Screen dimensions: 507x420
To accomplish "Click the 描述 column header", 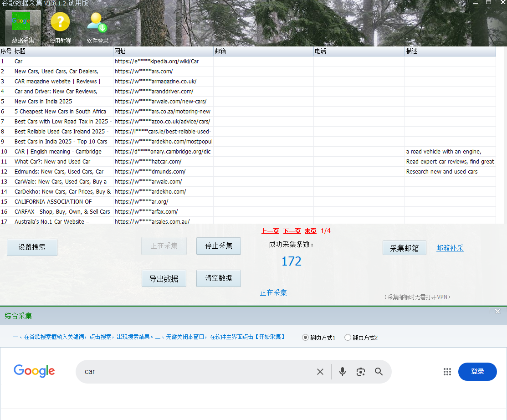I will click(x=450, y=51).
